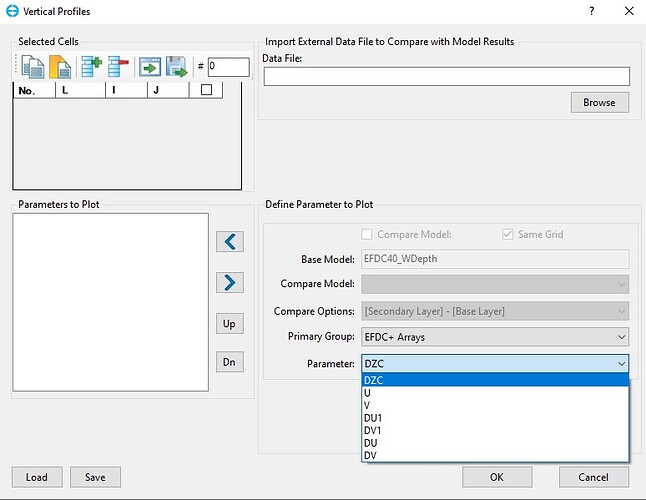Screen dimensions: 646x500
Task: Click the L column header
Action: [80, 90]
